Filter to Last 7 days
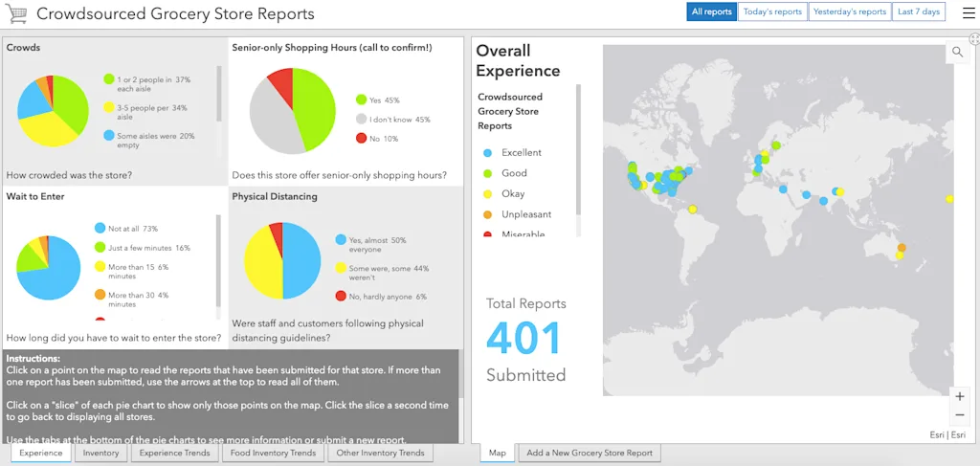 tap(919, 11)
